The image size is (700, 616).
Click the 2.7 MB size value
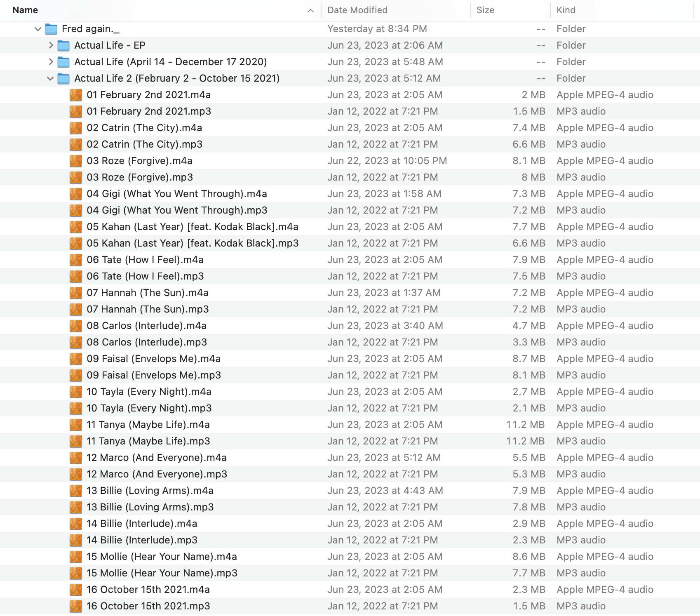tap(529, 392)
